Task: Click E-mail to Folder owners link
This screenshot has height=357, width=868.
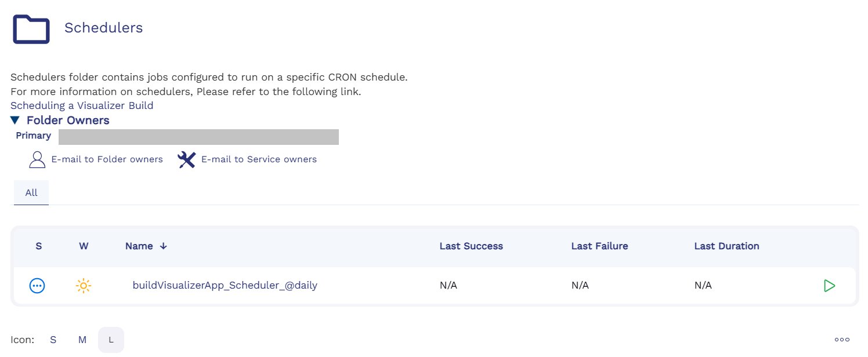Action: (107, 159)
